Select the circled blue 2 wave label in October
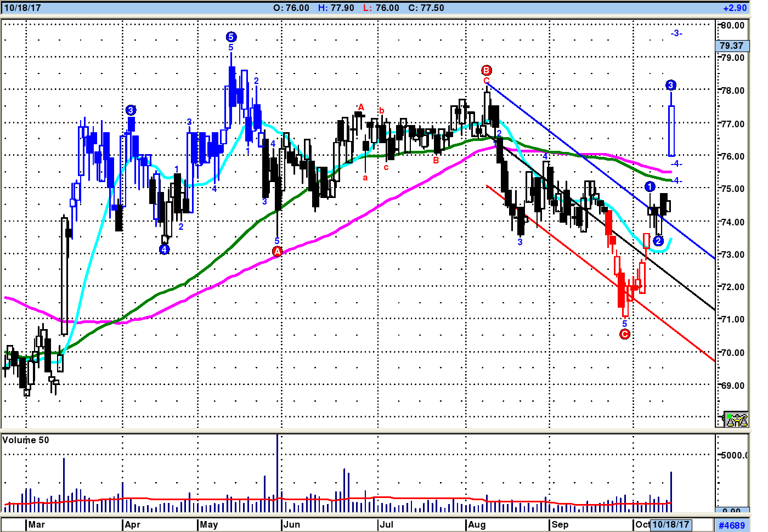This screenshot has height=532, width=768. pos(658,240)
